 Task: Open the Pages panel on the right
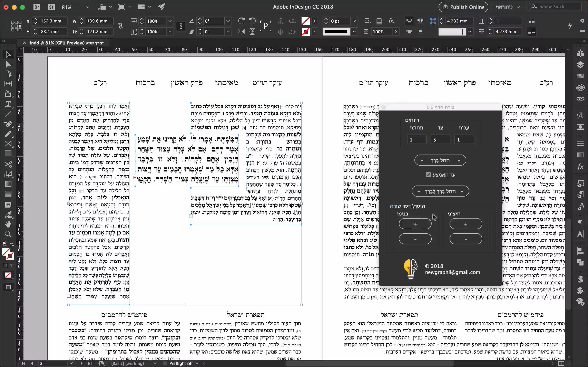point(581,53)
